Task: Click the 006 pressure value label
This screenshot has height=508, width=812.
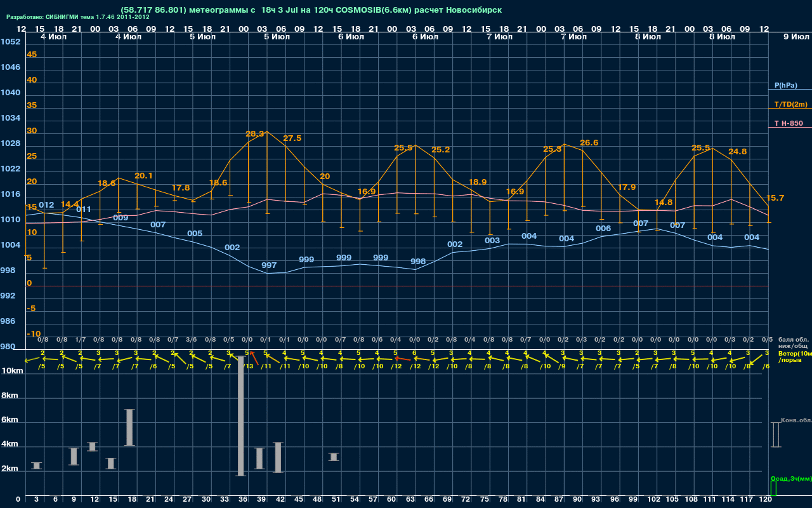Action: click(603, 229)
